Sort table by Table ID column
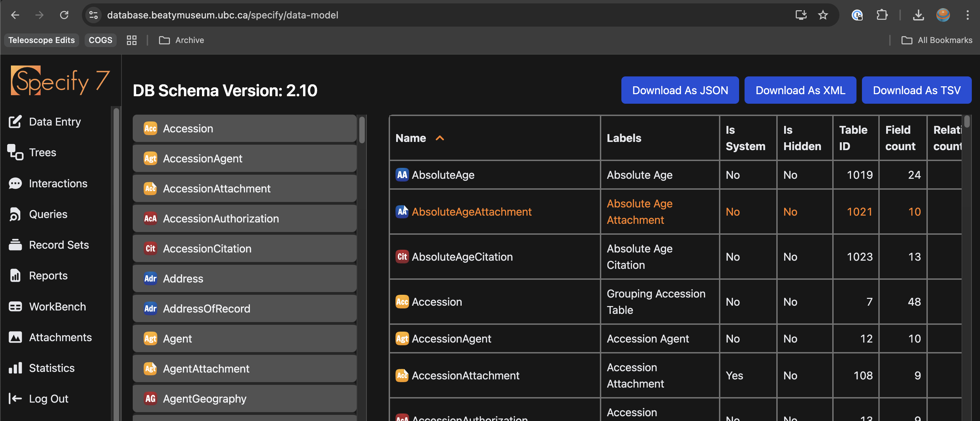 pyautogui.click(x=853, y=138)
